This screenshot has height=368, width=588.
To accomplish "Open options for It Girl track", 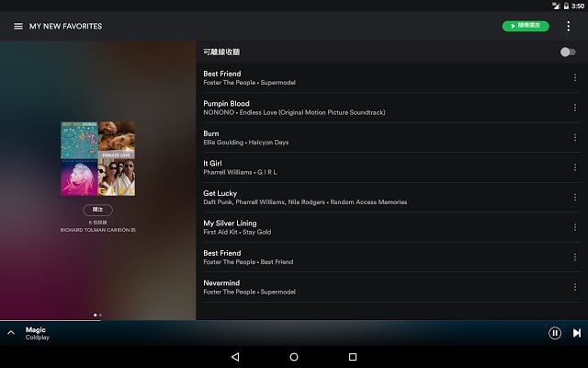I will pyautogui.click(x=575, y=167).
